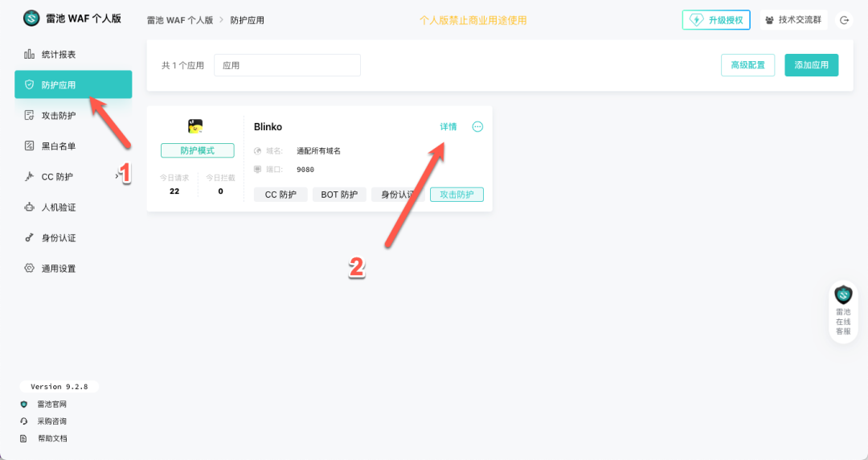Open the 雷池在线客服 floating widget
Image resolution: width=868 pixels, height=460 pixels.
coord(843,311)
